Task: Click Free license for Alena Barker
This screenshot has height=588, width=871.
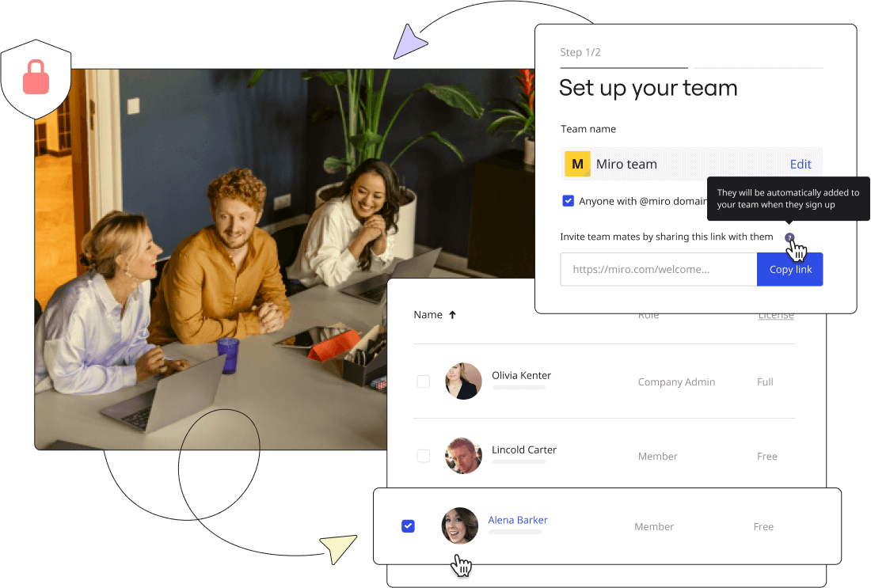Action: coord(763,526)
